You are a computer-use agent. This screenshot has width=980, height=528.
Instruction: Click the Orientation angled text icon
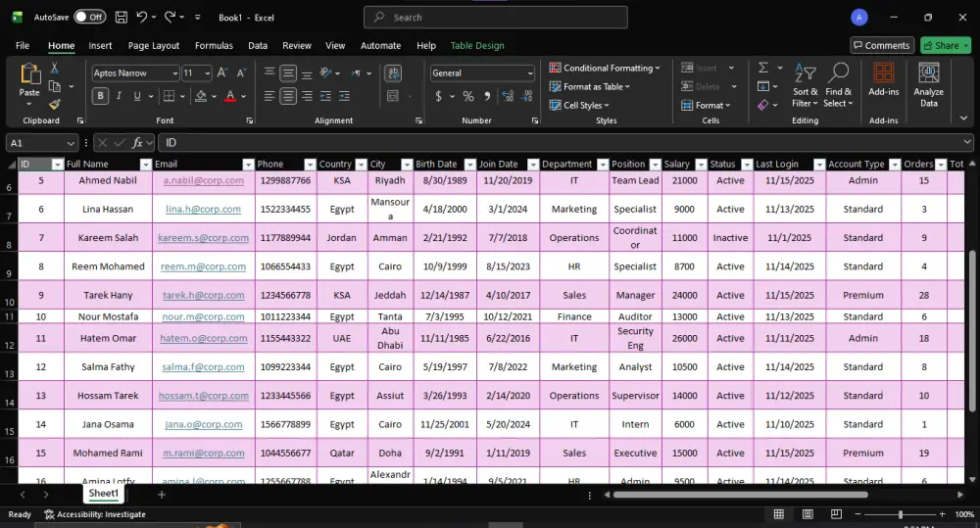coord(325,73)
